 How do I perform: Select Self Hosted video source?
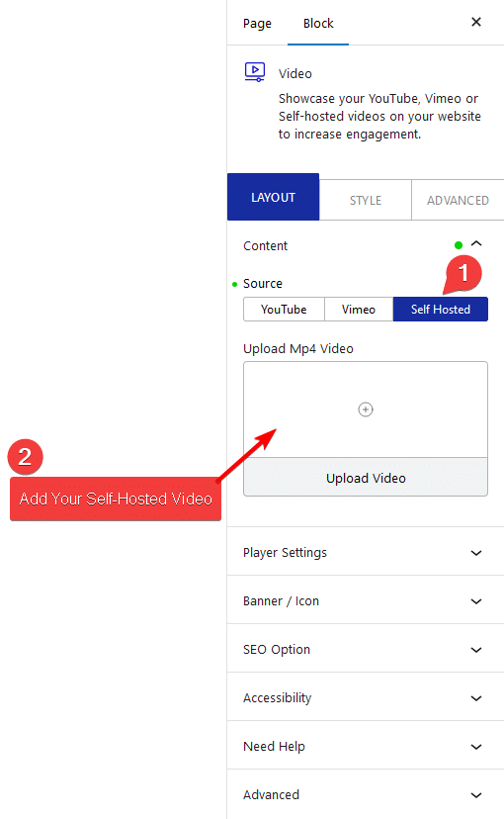[x=441, y=310]
